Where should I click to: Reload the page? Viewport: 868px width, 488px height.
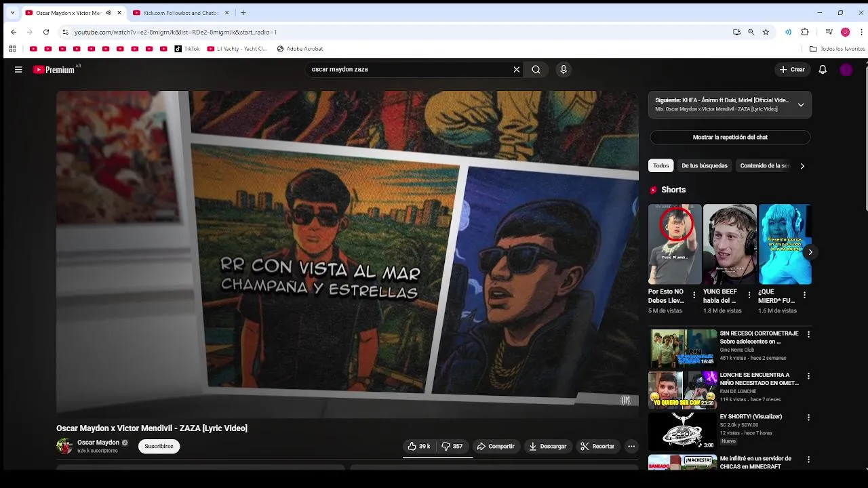point(46,32)
